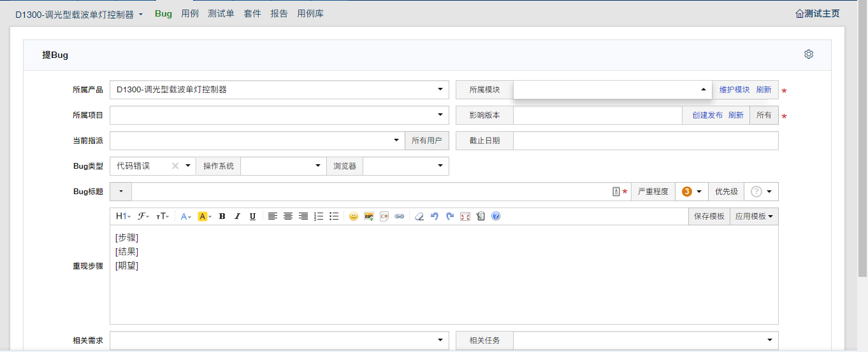Open 应用模板 dropdown
The width and height of the screenshot is (868, 352).
[x=754, y=216]
